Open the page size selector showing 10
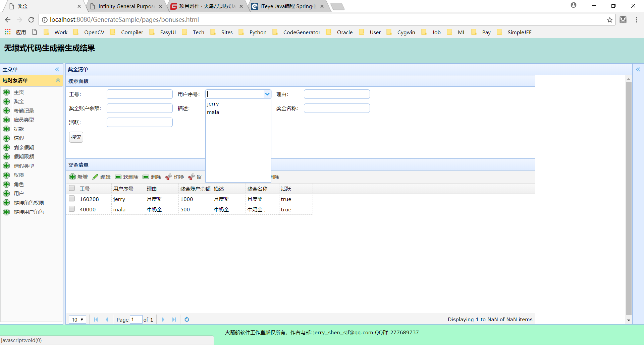644x345 pixels. point(77,320)
